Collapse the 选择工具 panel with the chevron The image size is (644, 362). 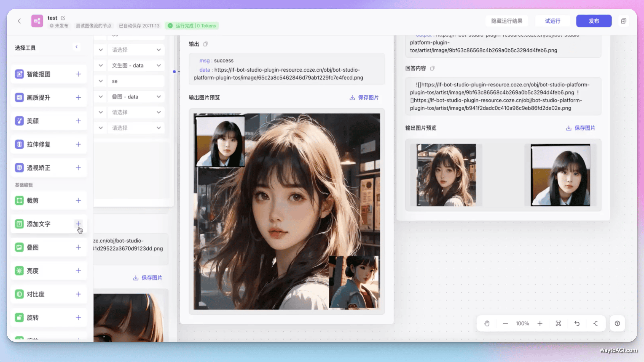click(77, 47)
